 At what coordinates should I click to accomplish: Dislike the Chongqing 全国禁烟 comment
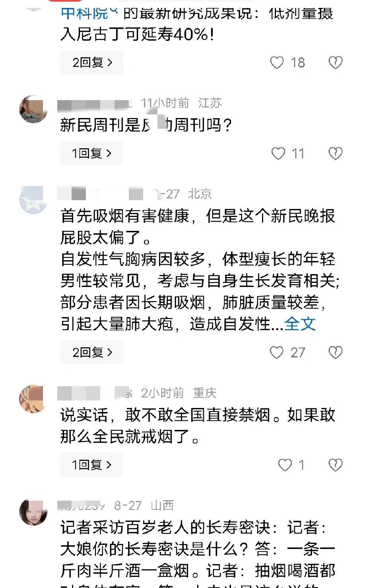336,465
